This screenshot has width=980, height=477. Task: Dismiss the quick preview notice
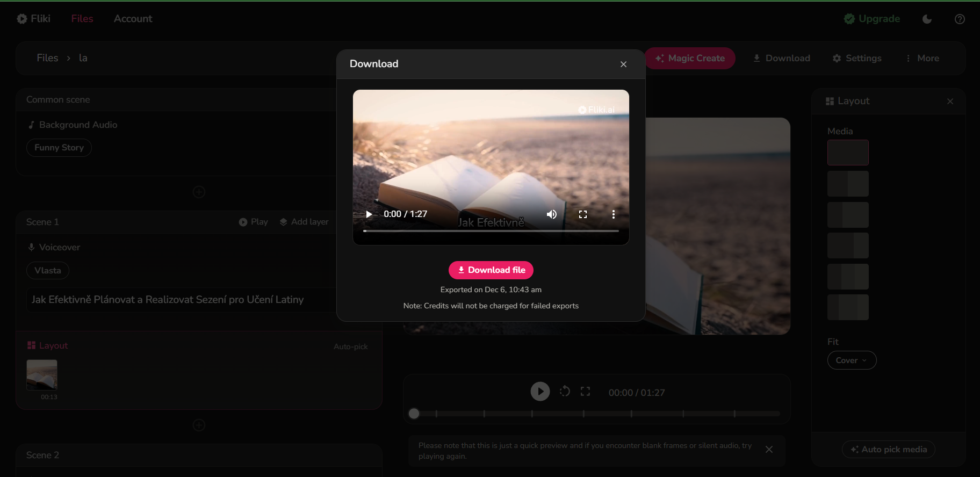pyautogui.click(x=769, y=450)
